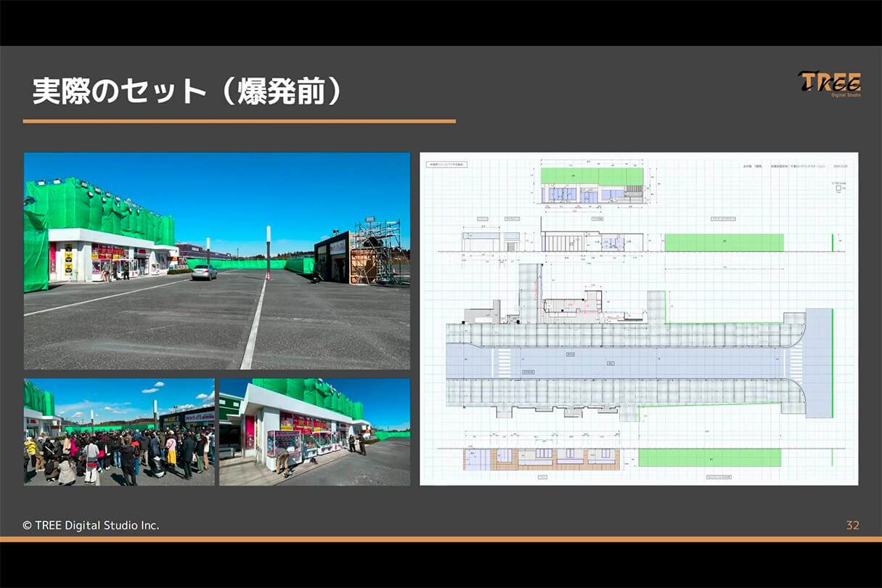Open the large parking lot set photo

tap(218, 261)
